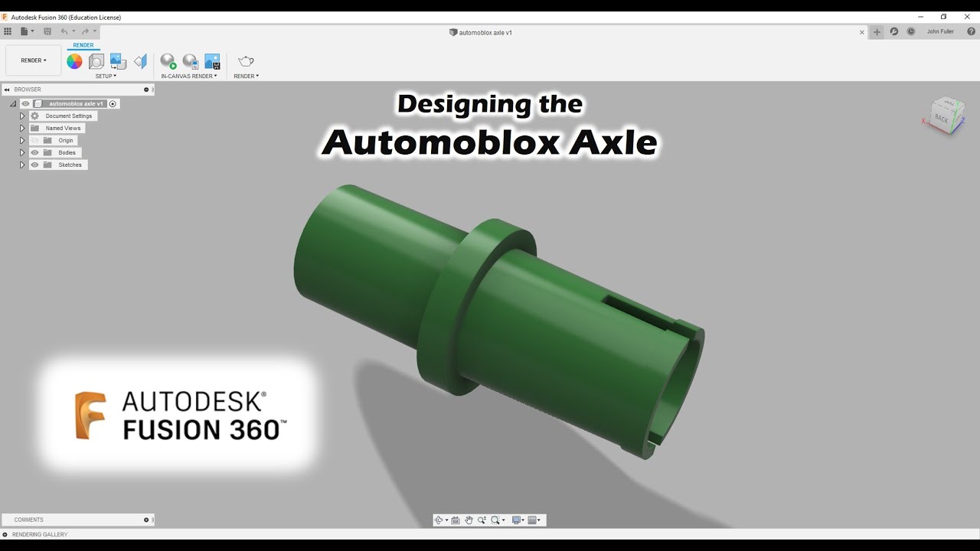Open the Help question mark icon

[x=972, y=31]
